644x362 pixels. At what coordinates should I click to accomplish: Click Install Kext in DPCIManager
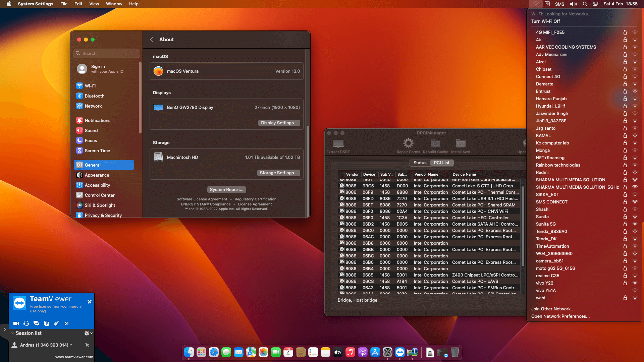461,146
